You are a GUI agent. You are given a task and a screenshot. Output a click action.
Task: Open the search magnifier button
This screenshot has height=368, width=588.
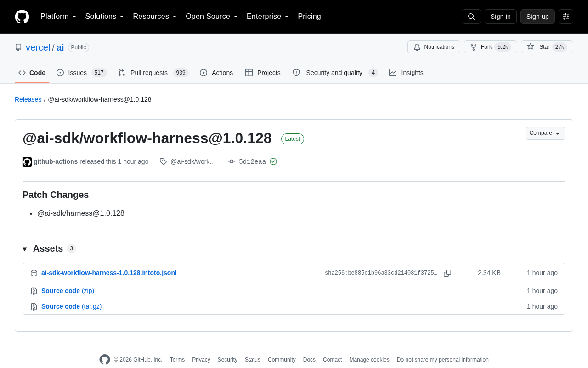[471, 17]
